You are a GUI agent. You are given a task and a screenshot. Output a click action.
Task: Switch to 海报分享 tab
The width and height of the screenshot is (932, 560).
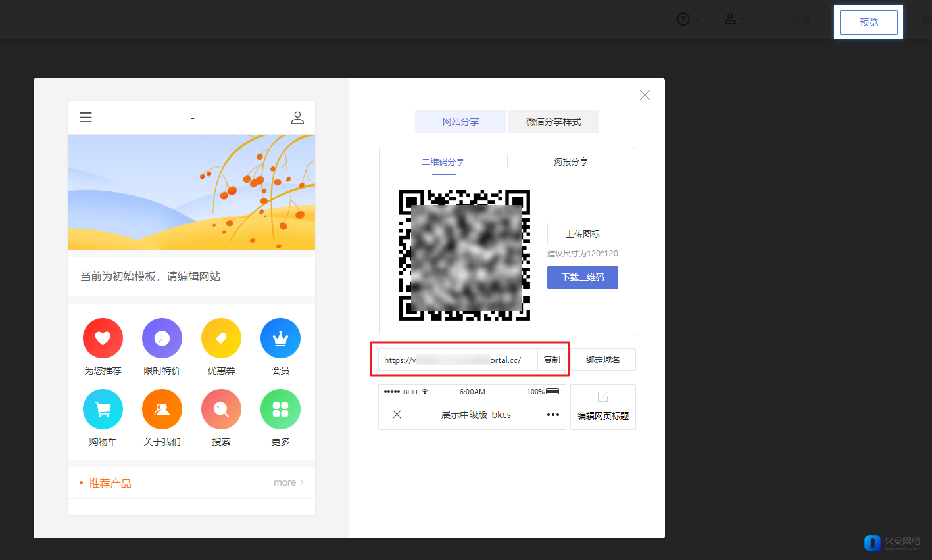click(x=571, y=161)
